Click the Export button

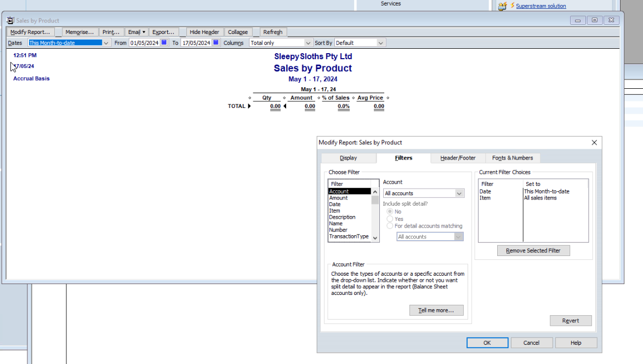pyautogui.click(x=163, y=32)
